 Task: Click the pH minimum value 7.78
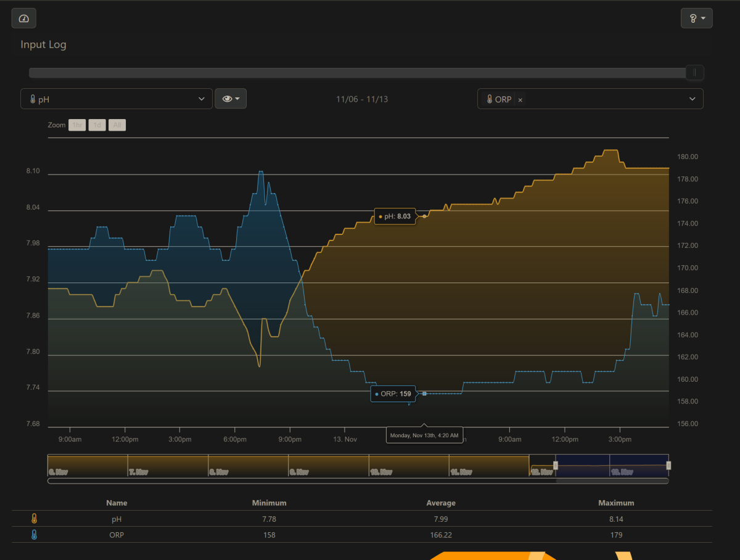click(x=269, y=519)
